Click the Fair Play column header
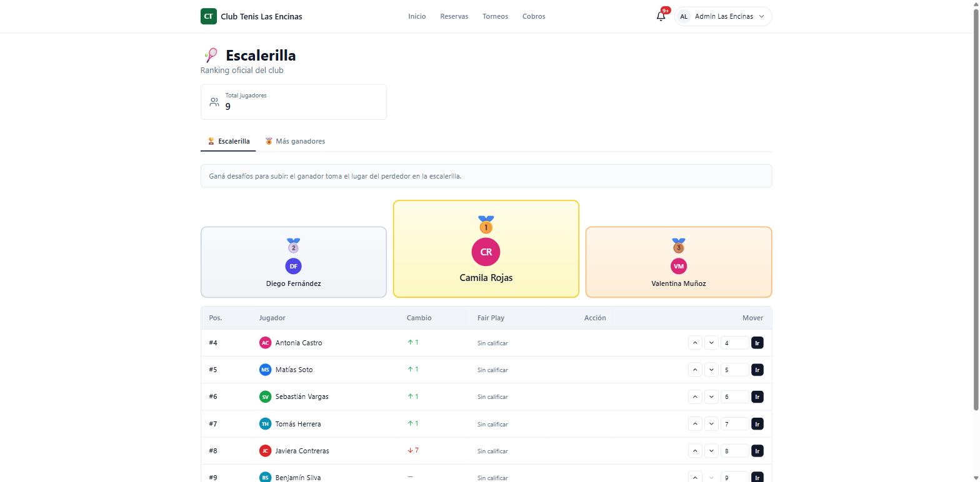The width and height of the screenshot is (980, 482). [491, 318]
